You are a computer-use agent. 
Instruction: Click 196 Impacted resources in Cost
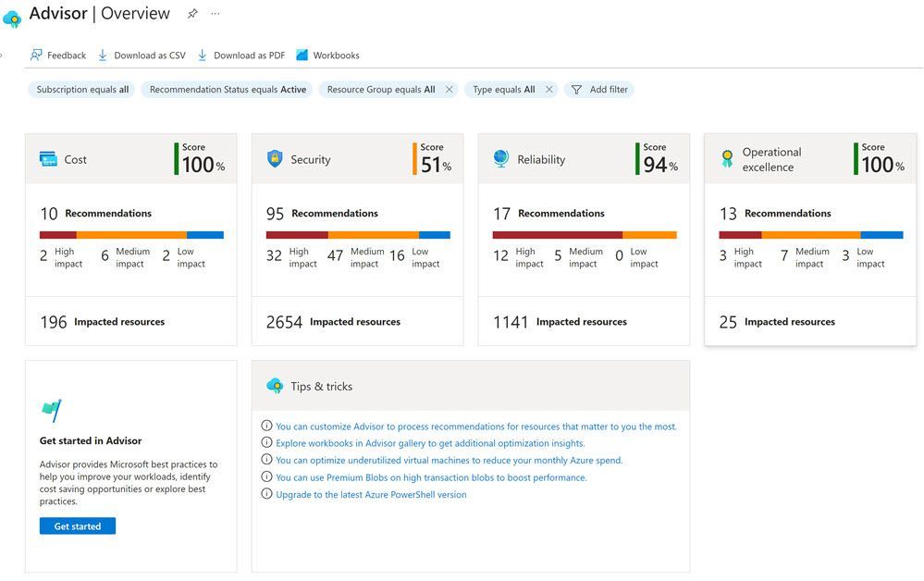pyautogui.click(x=103, y=322)
